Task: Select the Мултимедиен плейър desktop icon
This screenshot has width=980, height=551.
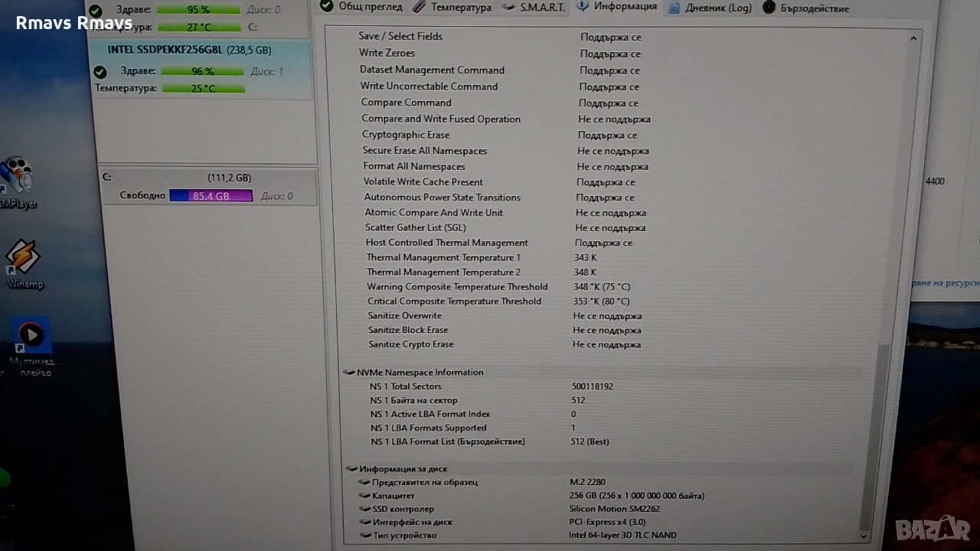Action: 31,346
